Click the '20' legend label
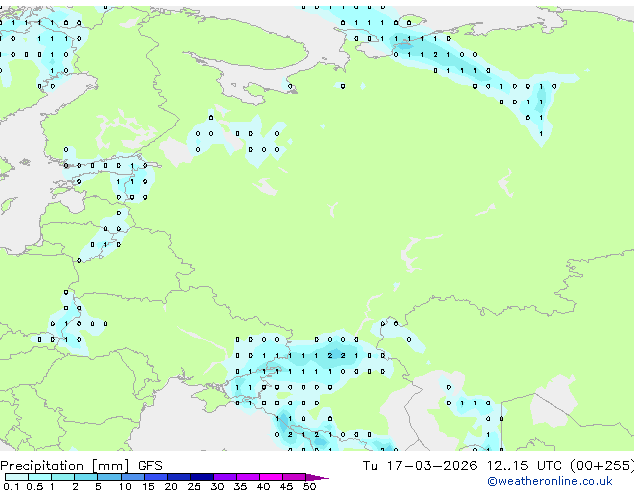 click(171, 486)
